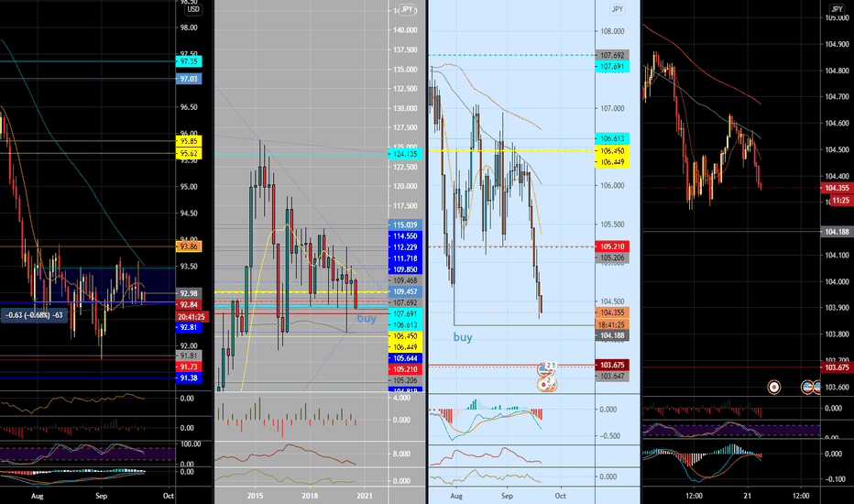Image resolution: width=854 pixels, height=504 pixels.
Task: Click cyan 107.691 label on light-blue chart
Action: pyautogui.click(x=612, y=67)
